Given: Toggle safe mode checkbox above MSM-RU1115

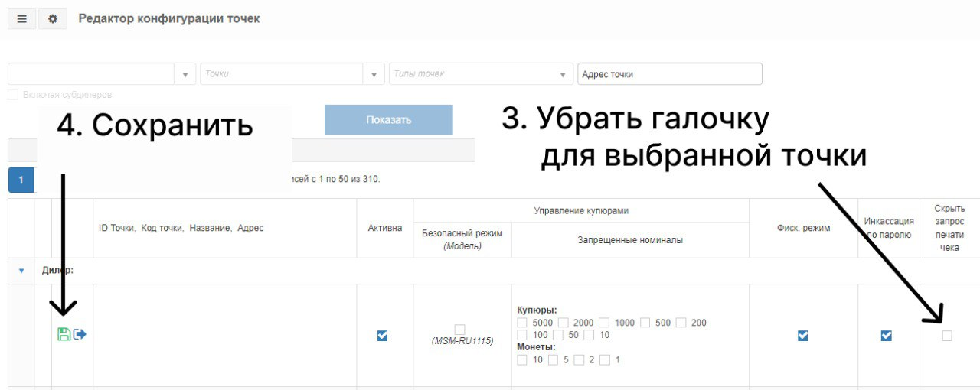Looking at the screenshot, I should pyautogui.click(x=459, y=330).
